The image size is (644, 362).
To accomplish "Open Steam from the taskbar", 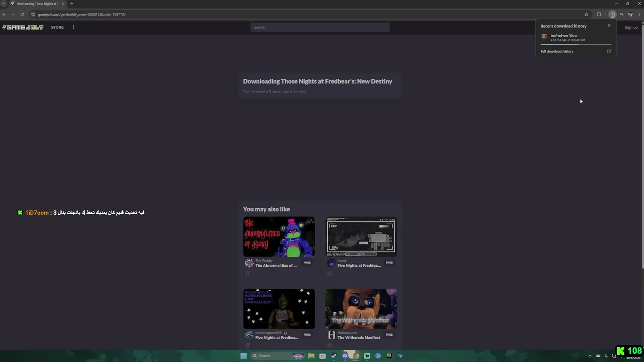I will click(334, 356).
